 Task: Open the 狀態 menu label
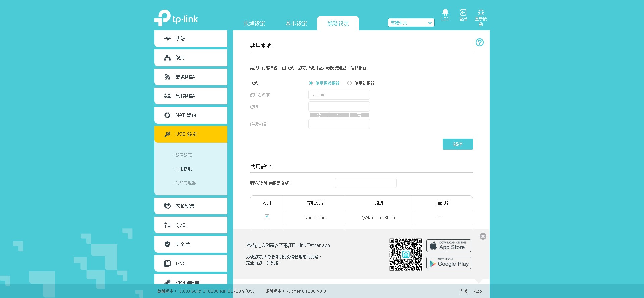pos(180,39)
